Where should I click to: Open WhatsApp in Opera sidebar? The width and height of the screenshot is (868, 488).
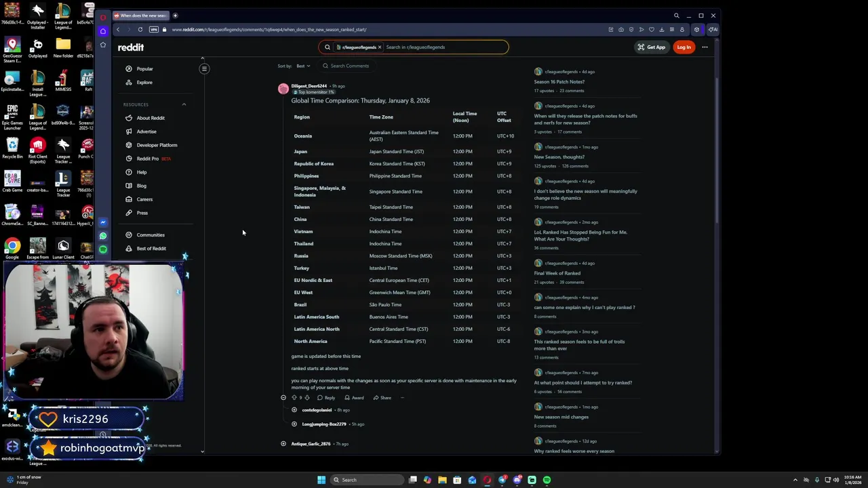click(x=103, y=236)
